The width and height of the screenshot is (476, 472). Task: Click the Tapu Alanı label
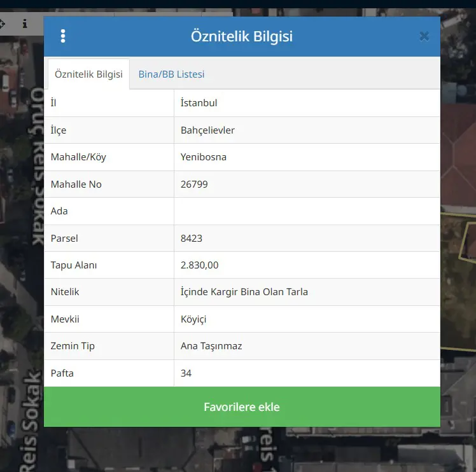(74, 265)
